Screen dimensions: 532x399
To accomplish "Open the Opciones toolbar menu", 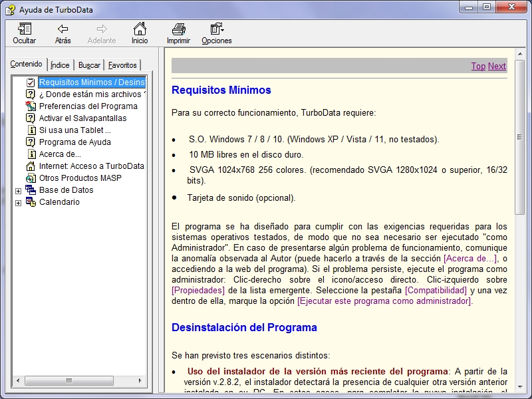I will [x=217, y=29].
